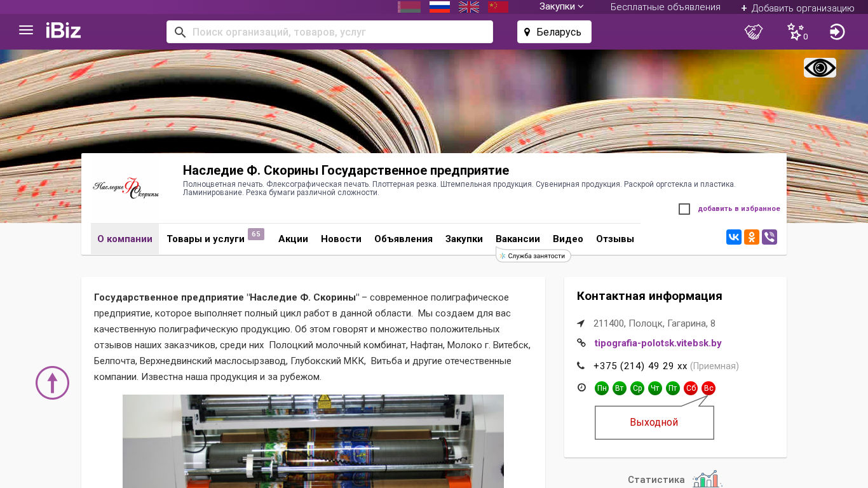
Task: Check the добавить в избранное checkbox
Action: pyautogui.click(x=684, y=209)
